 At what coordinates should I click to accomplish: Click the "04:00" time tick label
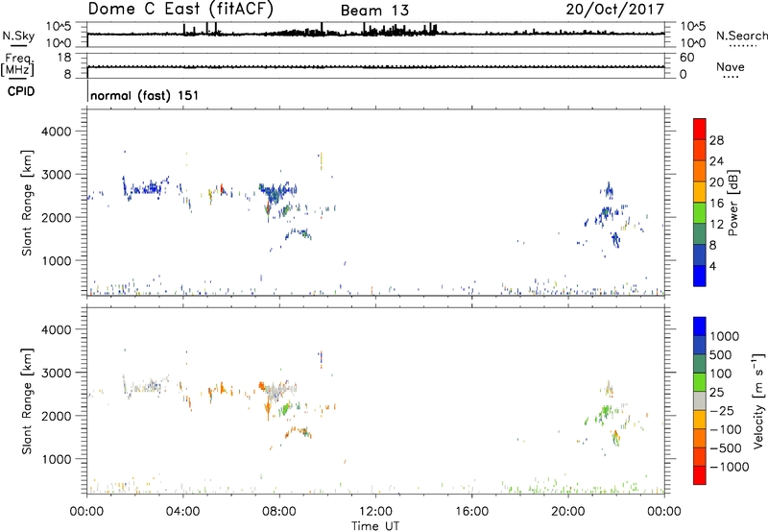coord(183,512)
